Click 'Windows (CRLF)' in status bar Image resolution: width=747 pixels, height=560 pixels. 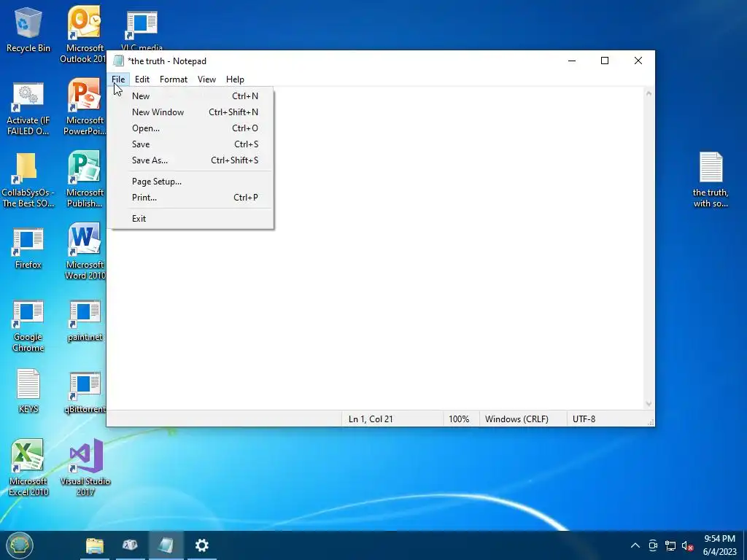click(x=516, y=419)
